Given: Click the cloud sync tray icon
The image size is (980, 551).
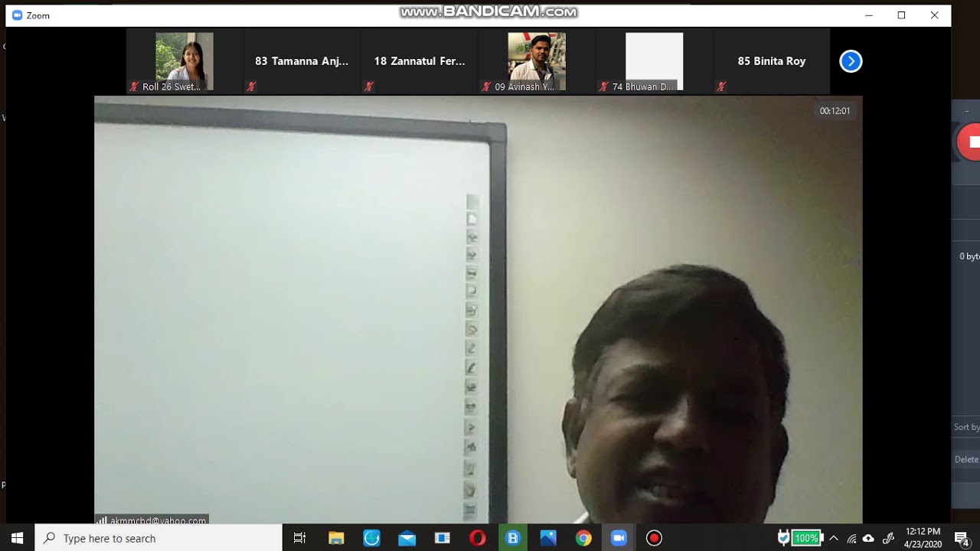Looking at the screenshot, I should [868, 538].
